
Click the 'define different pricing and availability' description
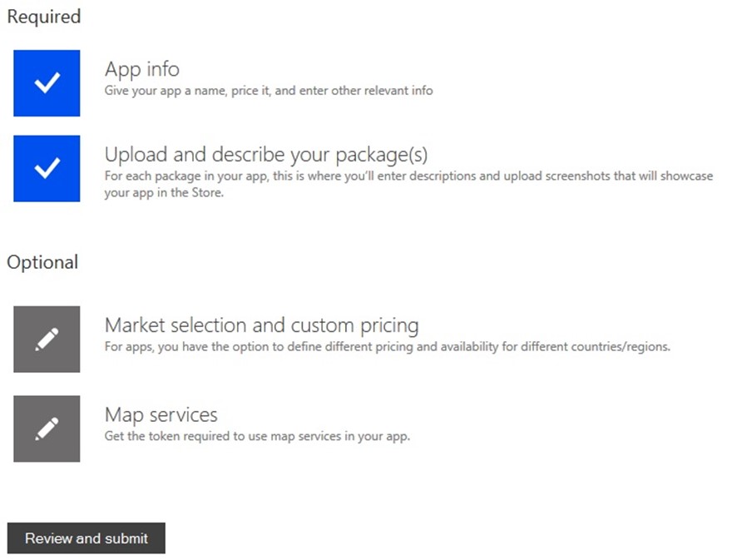tap(388, 346)
